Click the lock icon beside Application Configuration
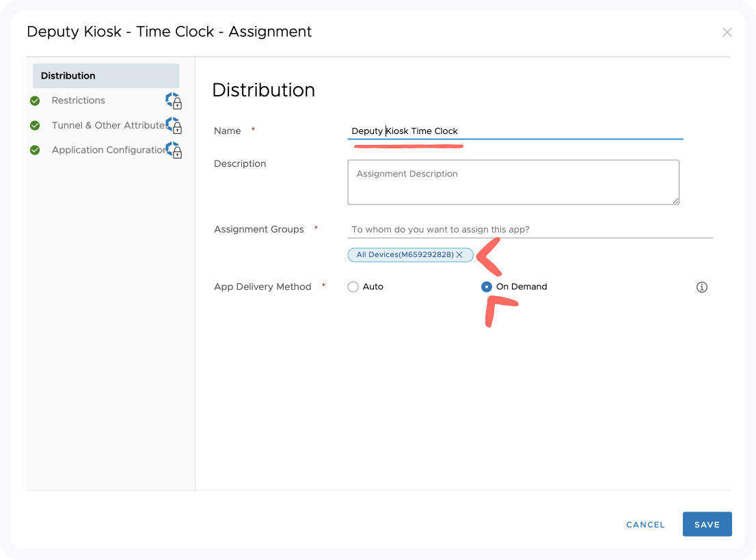This screenshot has height=560, width=756. 174,150
